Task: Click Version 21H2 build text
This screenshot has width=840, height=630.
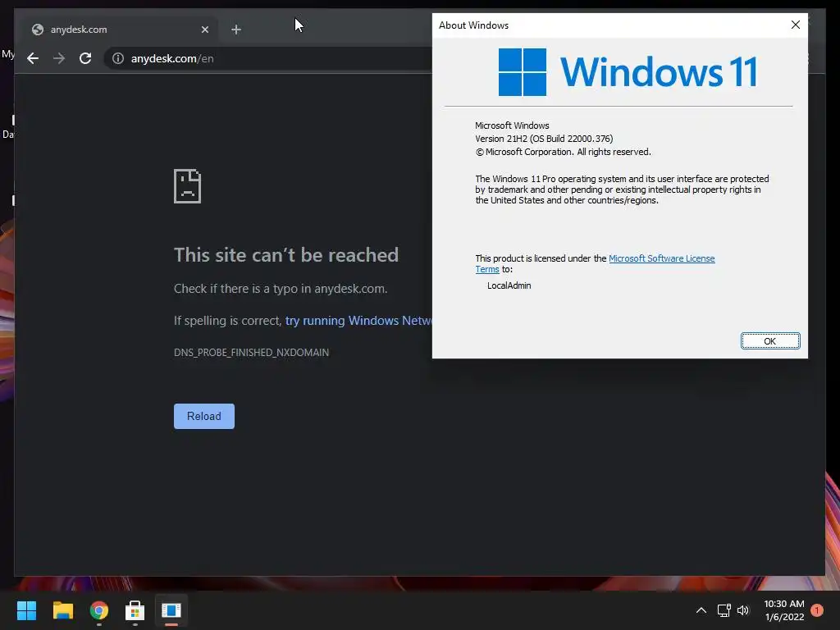Action: click(x=544, y=139)
